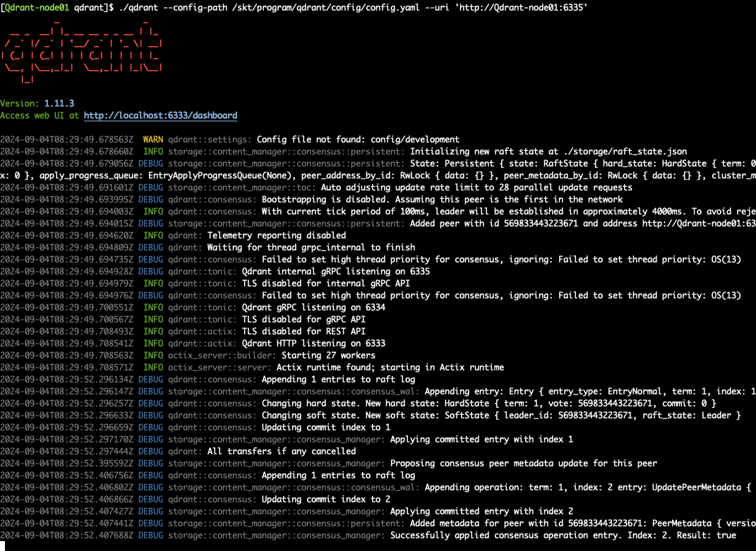The width and height of the screenshot is (756, 551).
Task: Select "Waiting for thread grpc_internal to finish"
Action: (x=311, y=248)
